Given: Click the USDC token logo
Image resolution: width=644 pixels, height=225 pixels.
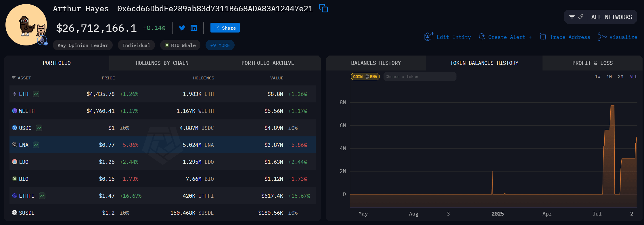Looking at the screenshot, I should (x=15, y=128).
